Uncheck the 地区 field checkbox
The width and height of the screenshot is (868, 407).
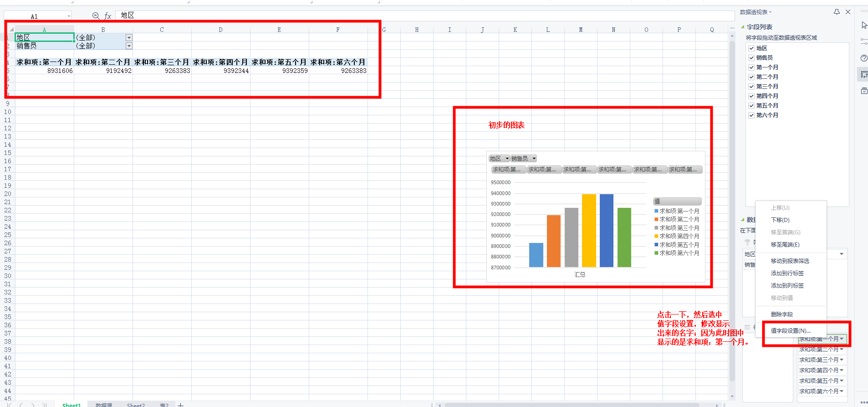[751, 48]
